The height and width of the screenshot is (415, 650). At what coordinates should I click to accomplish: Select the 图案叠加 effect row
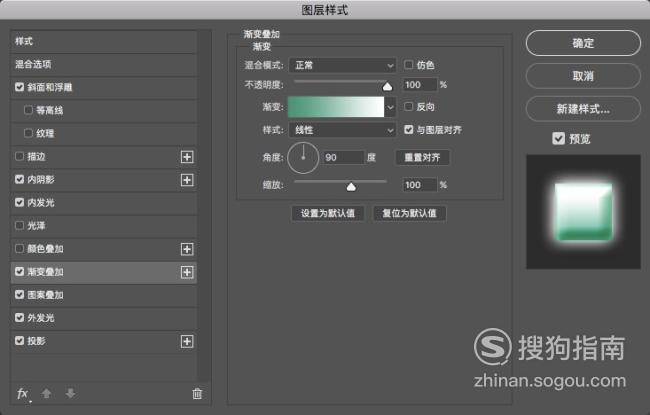[x=104, y=295]
